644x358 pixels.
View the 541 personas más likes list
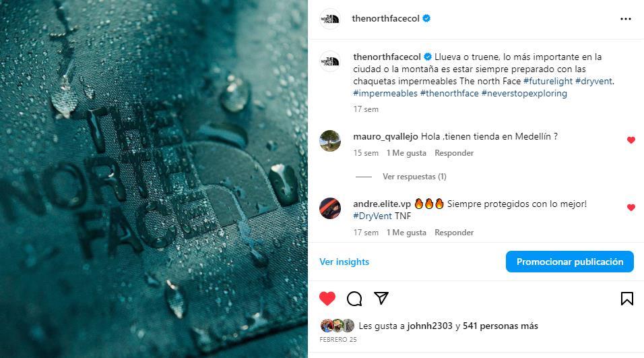pos(501,326)
